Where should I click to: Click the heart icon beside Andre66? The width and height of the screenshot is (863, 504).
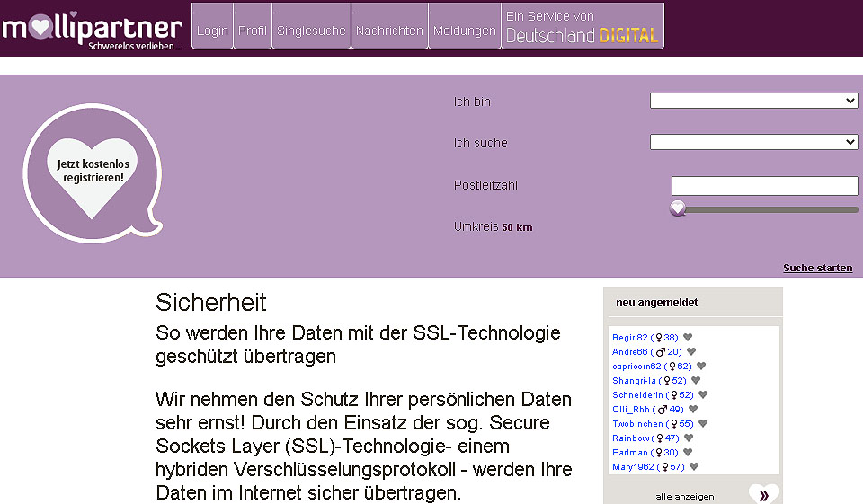pos(691,352)
